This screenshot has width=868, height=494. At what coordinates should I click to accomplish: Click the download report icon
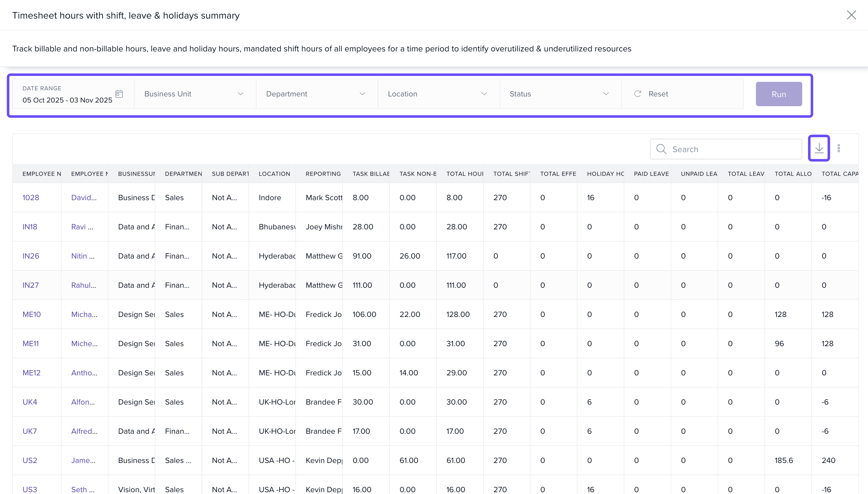pyautogui.click(x=819, y=148)
